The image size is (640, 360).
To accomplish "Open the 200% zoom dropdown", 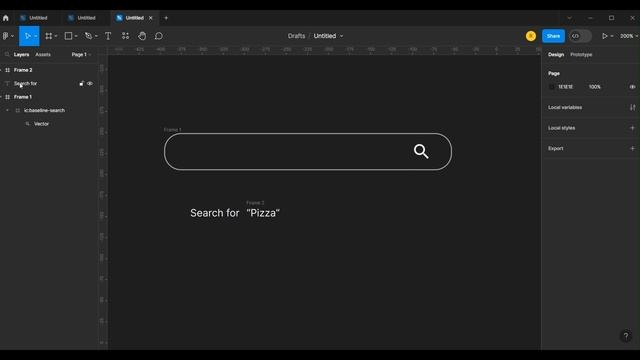I will 629,36.
